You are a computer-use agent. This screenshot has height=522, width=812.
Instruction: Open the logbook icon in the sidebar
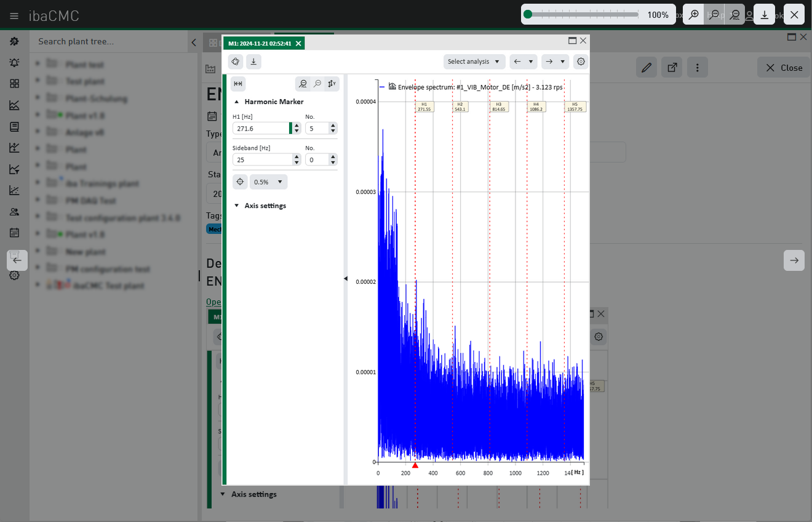[14, 127]
